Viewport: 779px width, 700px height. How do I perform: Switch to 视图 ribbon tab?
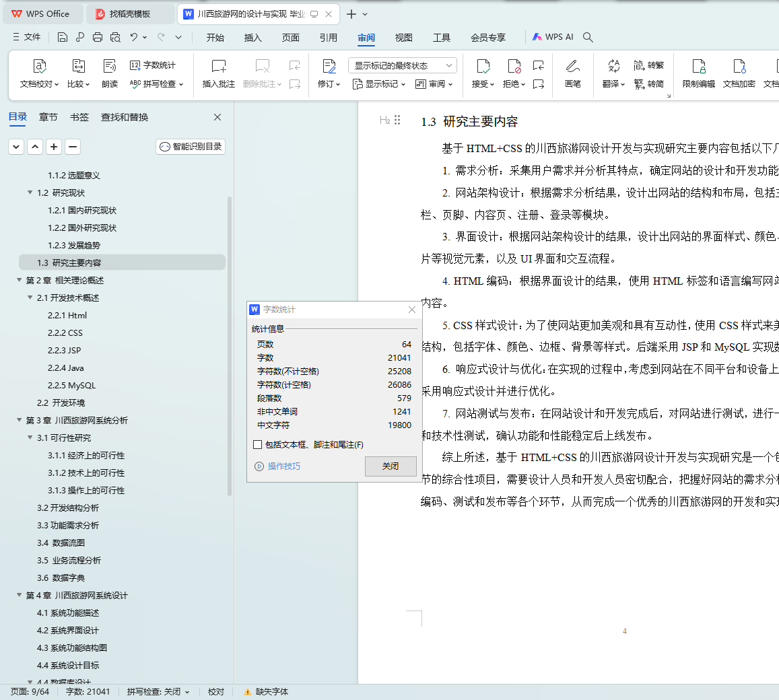pyautogui.click(x=403, y=37)
